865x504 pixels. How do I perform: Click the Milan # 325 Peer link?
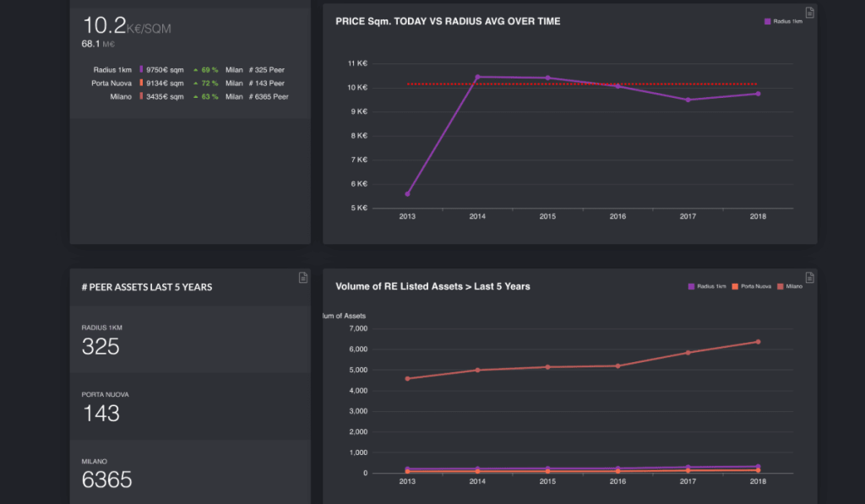(x=256, y=69)
